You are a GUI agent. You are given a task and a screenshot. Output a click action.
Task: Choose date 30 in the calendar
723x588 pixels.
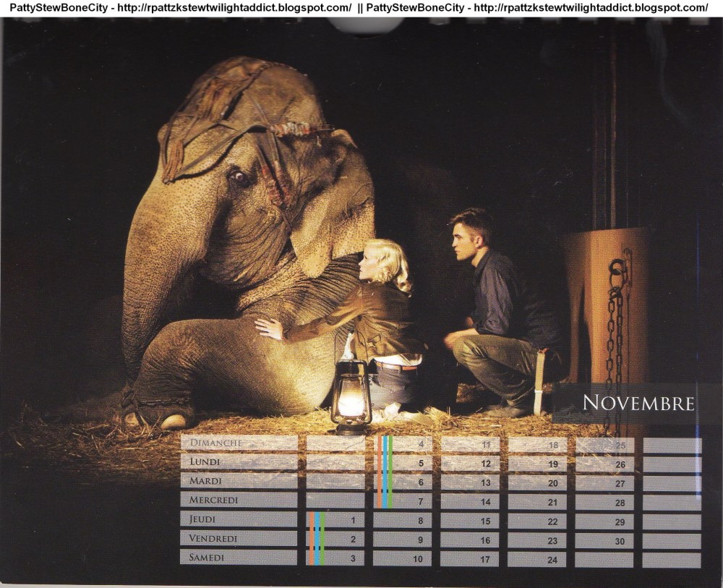pyautogui.click(x=604, y=540)
